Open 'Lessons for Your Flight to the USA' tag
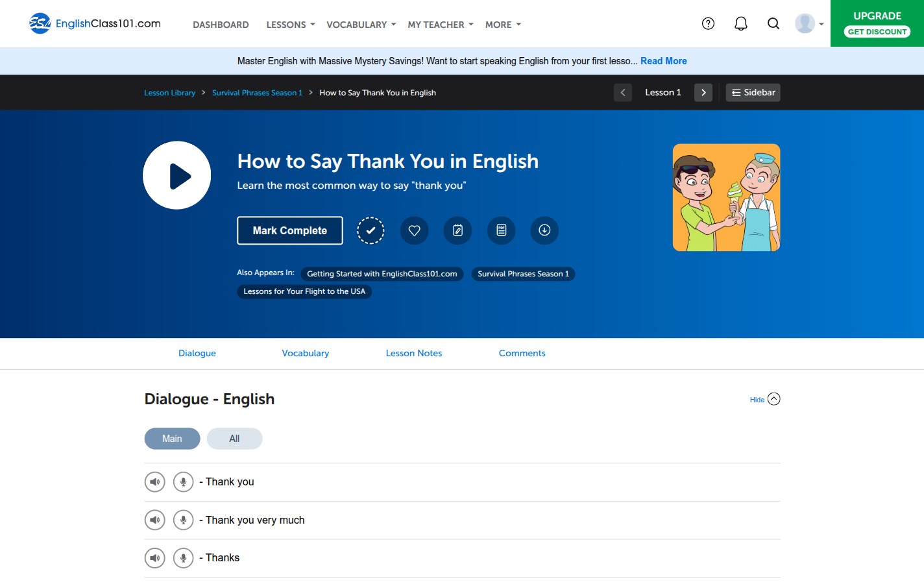924x584 pixels. (304, 291)
